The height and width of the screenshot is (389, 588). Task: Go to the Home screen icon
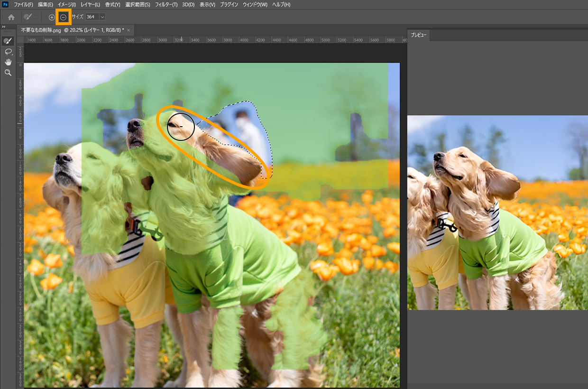pyautogui.click(x=11, y=17)
